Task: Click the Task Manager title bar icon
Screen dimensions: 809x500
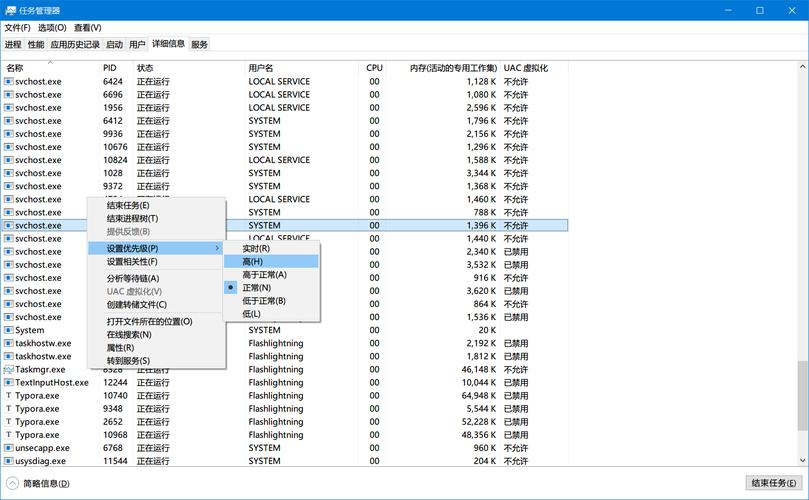Action: pyautogui.click(x=10, y=10)
